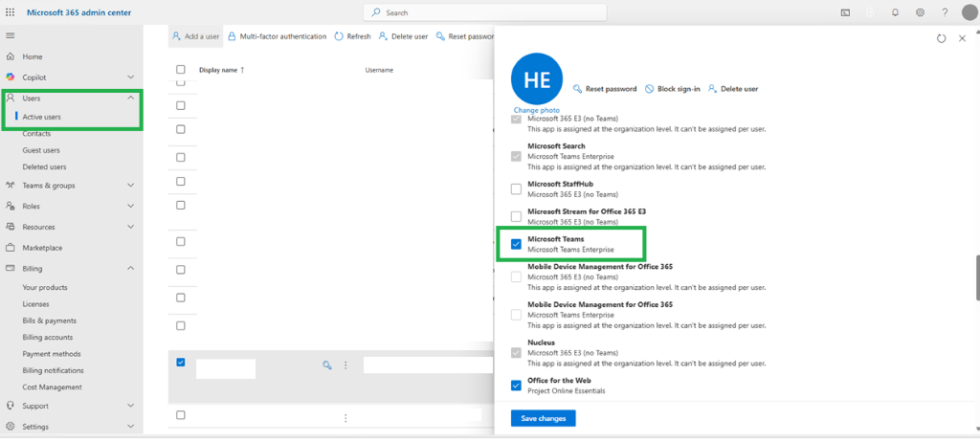Expand the Resources chevron
The image size is (980, 442).
click(x=130, y=227)
